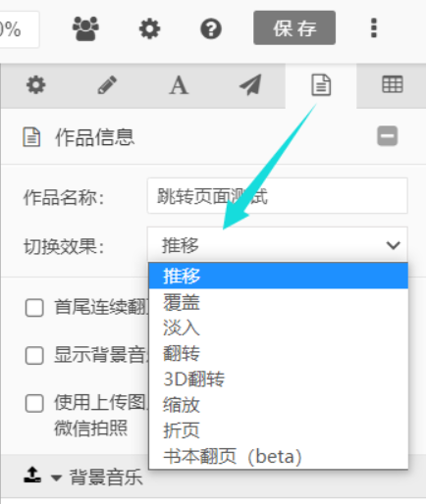Open help via the question mark icon

[211, 28]
